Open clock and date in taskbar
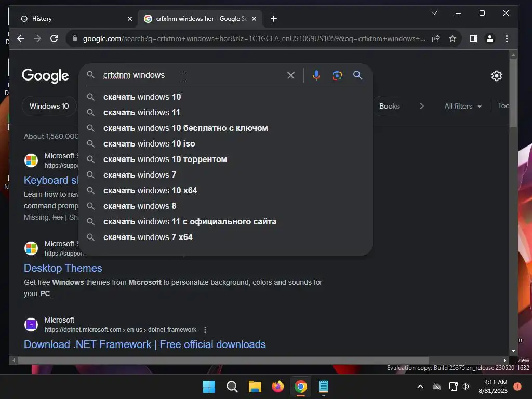This screenshot has width=532, height=399. click(493, 387)
